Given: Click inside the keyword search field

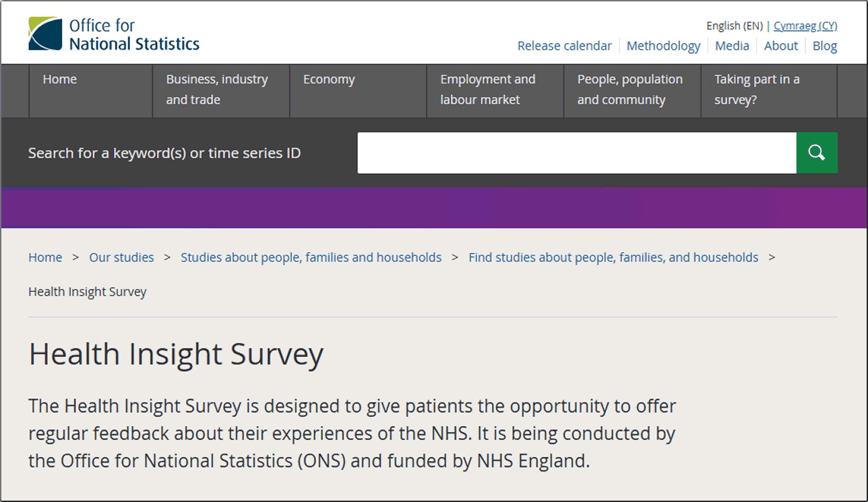Looking at the screenshot, I should pyautogui.click(x=576, y=153).
